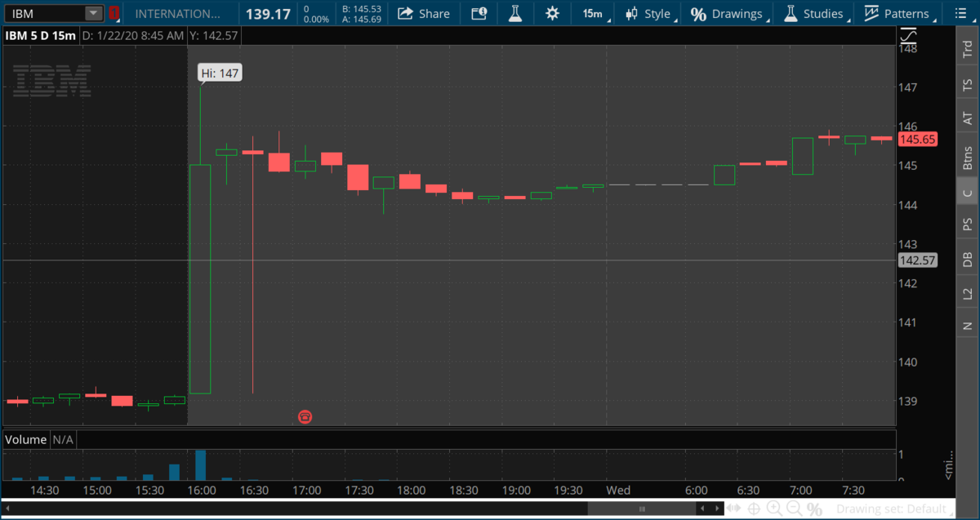Toggle the price axis scale curve icon

pyautogui.click(x=908, y=35)
